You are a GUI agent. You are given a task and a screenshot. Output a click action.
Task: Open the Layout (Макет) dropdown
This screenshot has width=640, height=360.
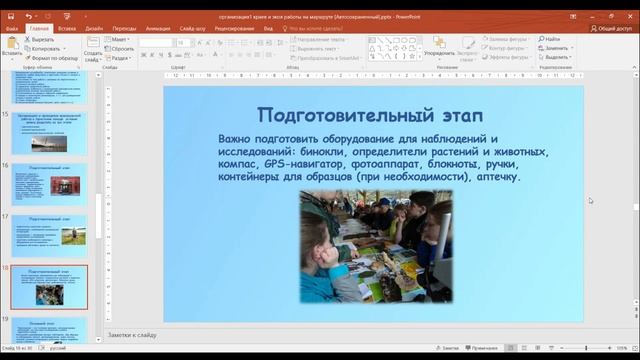coord(118,39)
